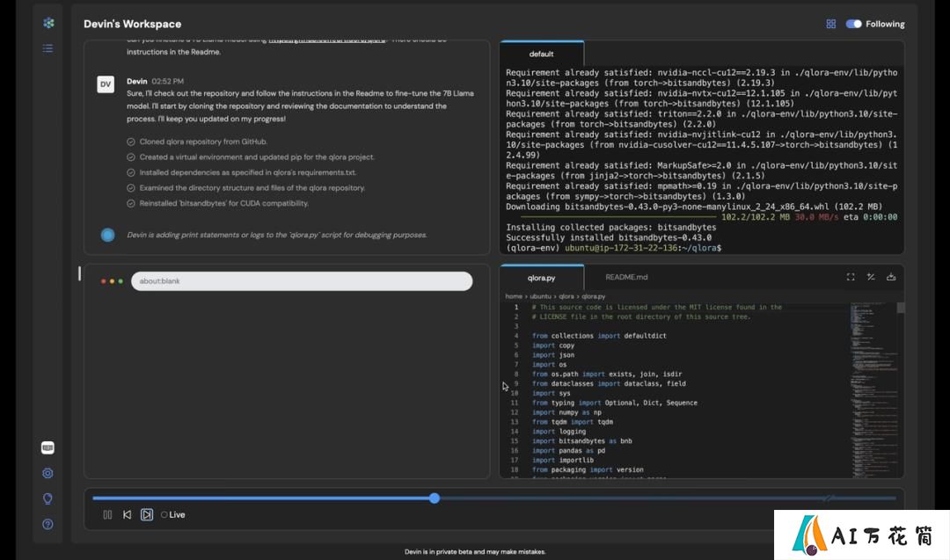Click the lightbulb icon in sidebar

pos(47,498)
